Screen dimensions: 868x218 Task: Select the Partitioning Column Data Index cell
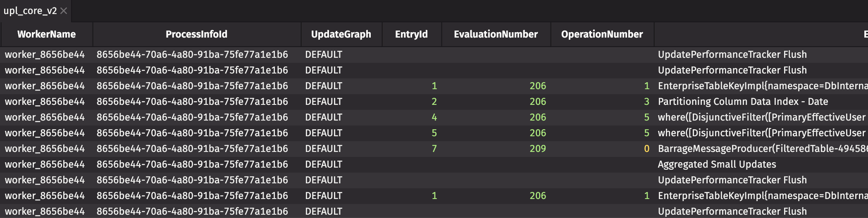743,102
